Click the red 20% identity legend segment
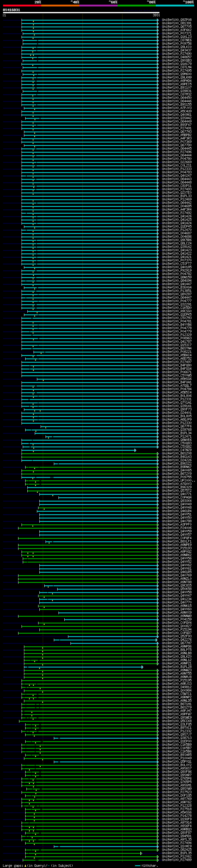197x868 pixels. 22,6
